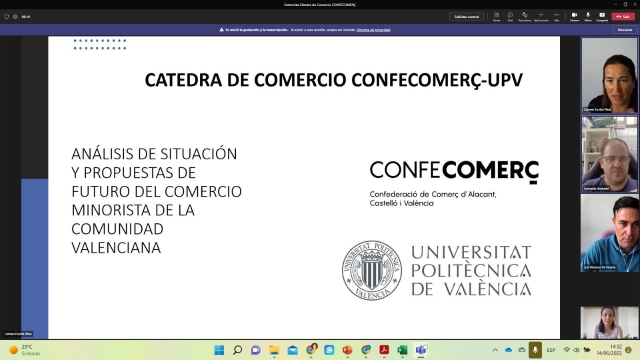
Task: Click the Adobe Acrobat taskbar icon
Action: [x=384, y=350]
